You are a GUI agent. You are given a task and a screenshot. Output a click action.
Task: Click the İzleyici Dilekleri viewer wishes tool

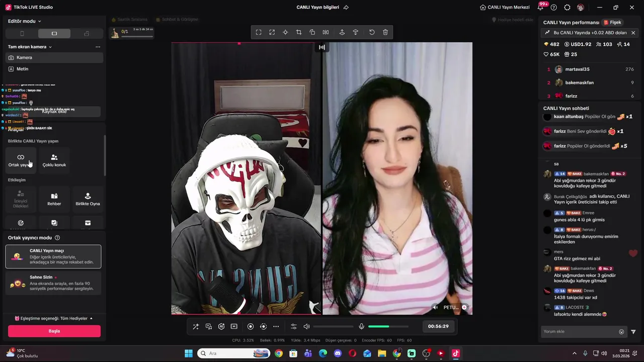(21, 199)
